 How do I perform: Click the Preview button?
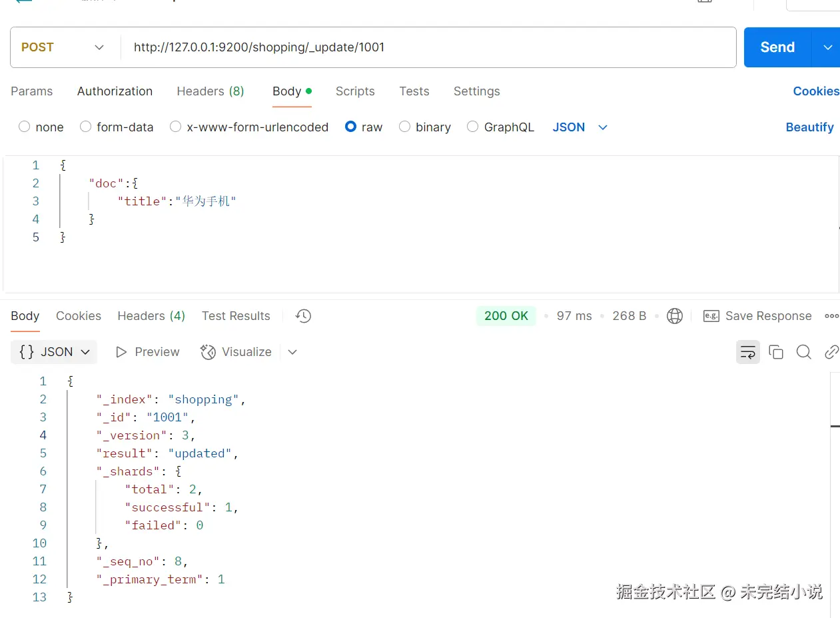point(147,352)
